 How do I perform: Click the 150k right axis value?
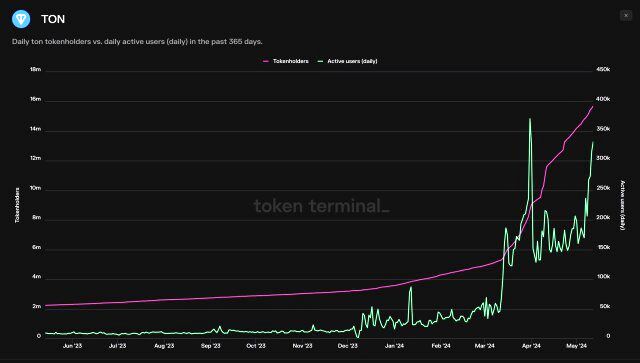603,247
